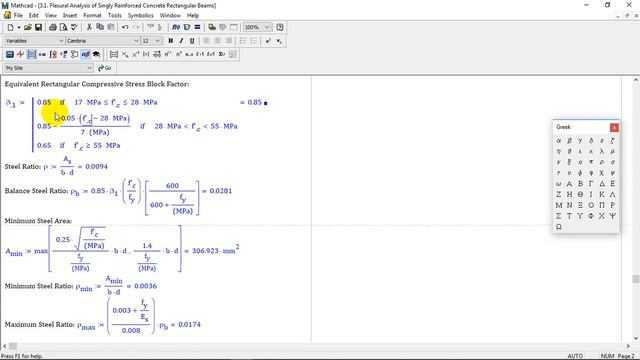
Task: Close the Greek palette
Action: click(614, 127)
